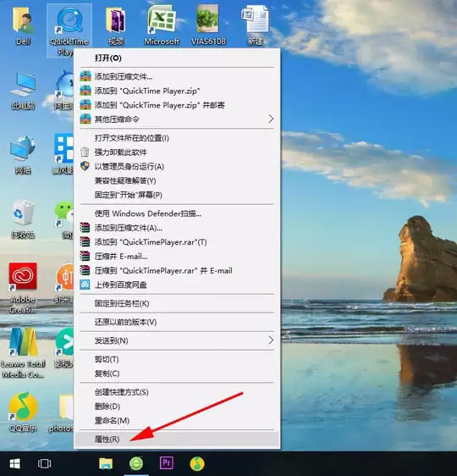Image resolution: width=457 pixels, height=476 pixels.
Task: Open Premiere Pro from the taskbar
Action: [167, 463]
